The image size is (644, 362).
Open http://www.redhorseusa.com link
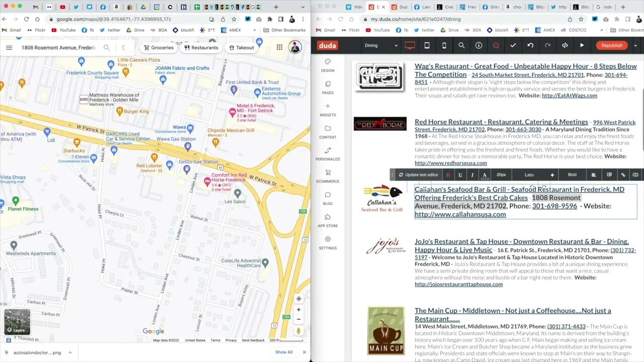pos(451,163)
